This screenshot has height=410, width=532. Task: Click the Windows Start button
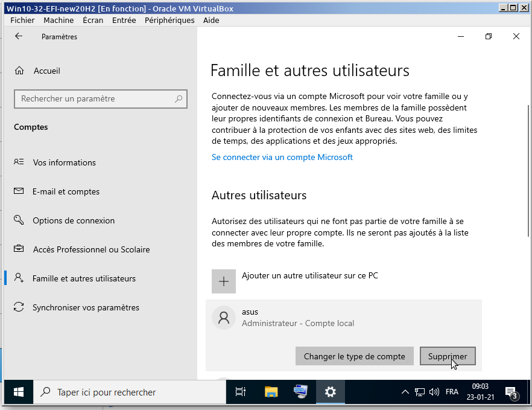tap(18, 392)
